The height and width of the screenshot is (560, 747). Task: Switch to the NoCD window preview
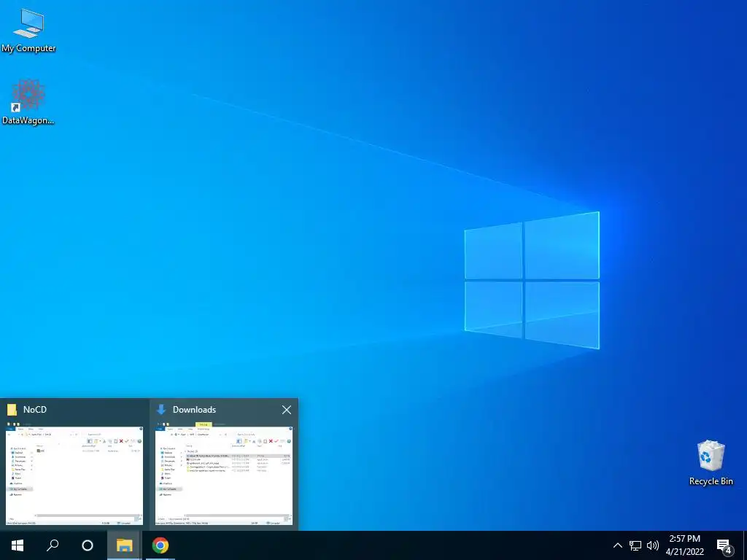[74, 464]
